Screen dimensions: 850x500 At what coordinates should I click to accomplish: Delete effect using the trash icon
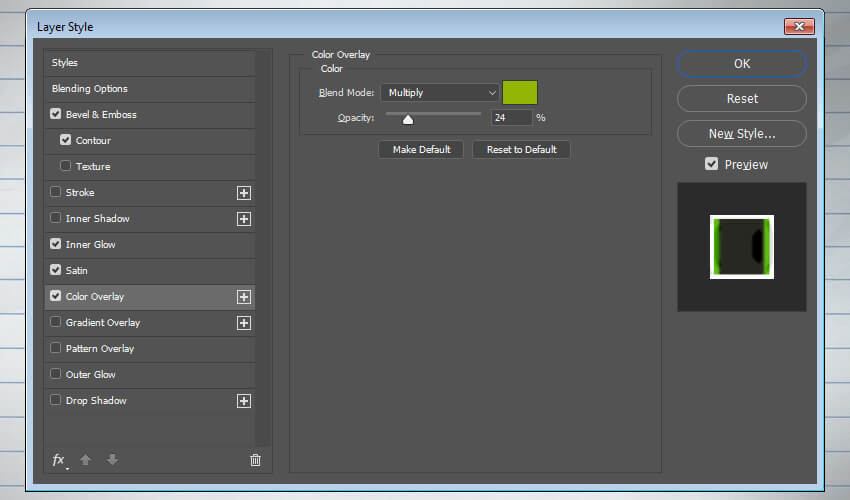tap(255, 460)
